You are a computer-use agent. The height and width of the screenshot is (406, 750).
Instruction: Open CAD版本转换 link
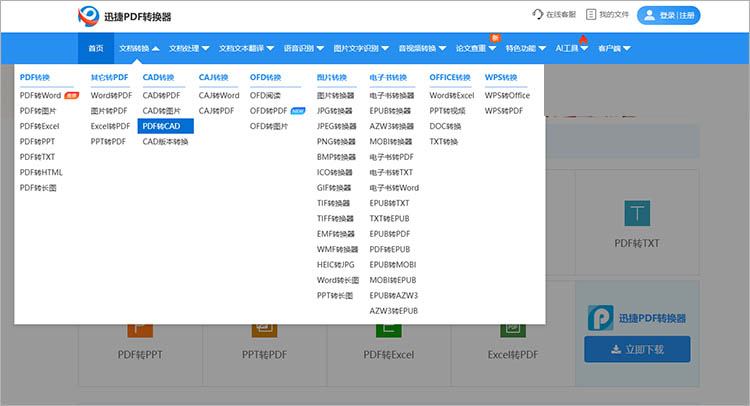(165, 142)
